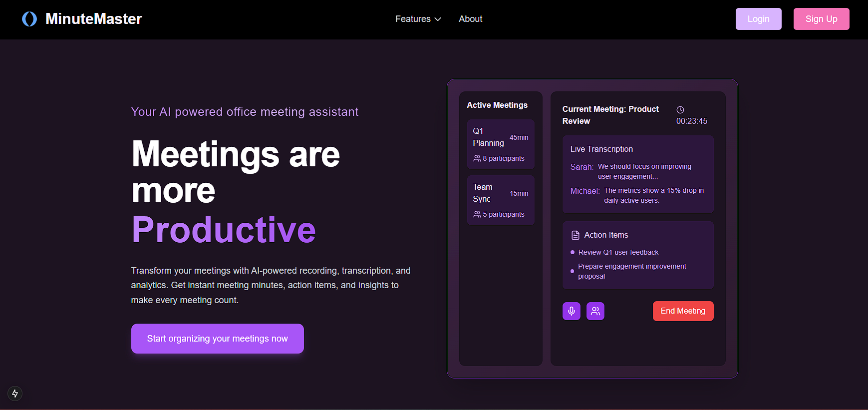868x410 pixels.
Task: Click the 'Meetings are more' headline text
Action: pyautogui.click(x=236, y=172)
